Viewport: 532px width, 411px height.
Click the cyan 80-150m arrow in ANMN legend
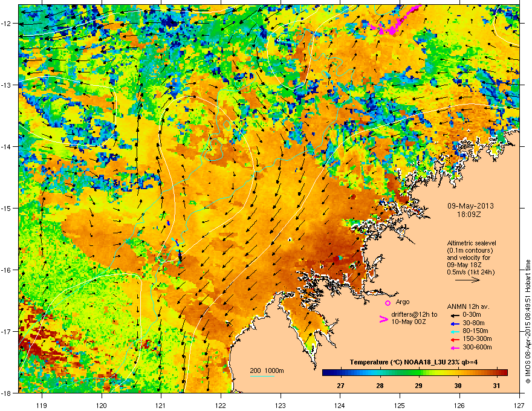coord(455,332)
